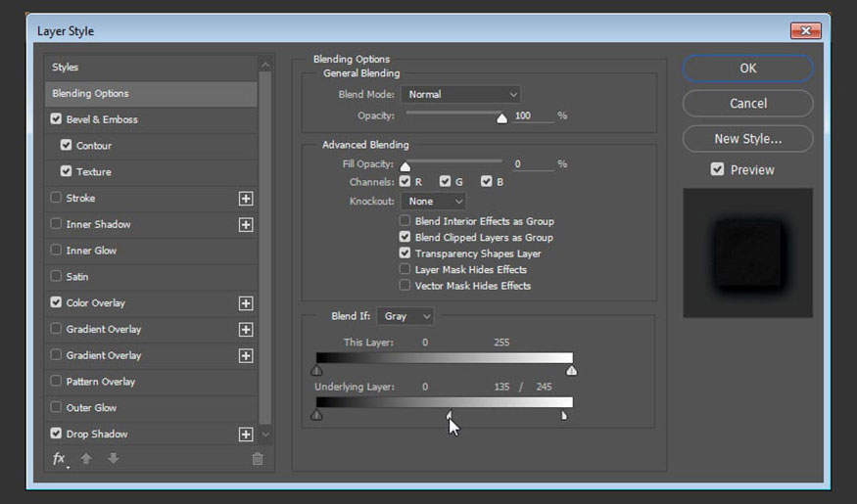Viewport: 857px width, 504px height.
Task: Click Underlying Layer split handle at 135
Action: click(450, 415)
